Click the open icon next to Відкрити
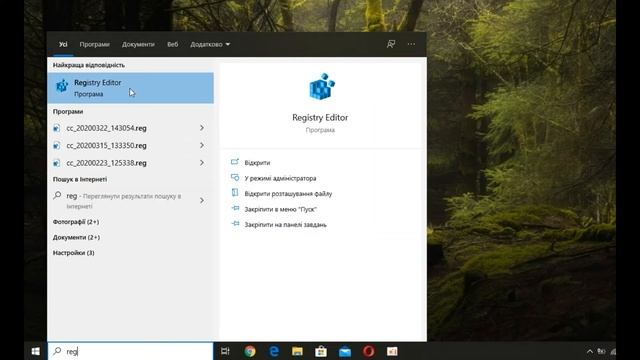 coord(235,162)
